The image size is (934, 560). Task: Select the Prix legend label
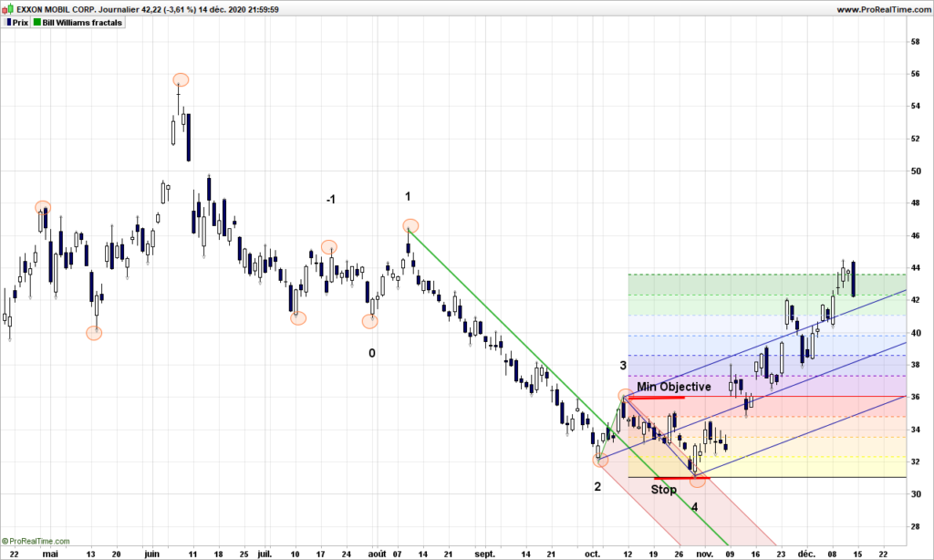(20, 23)
